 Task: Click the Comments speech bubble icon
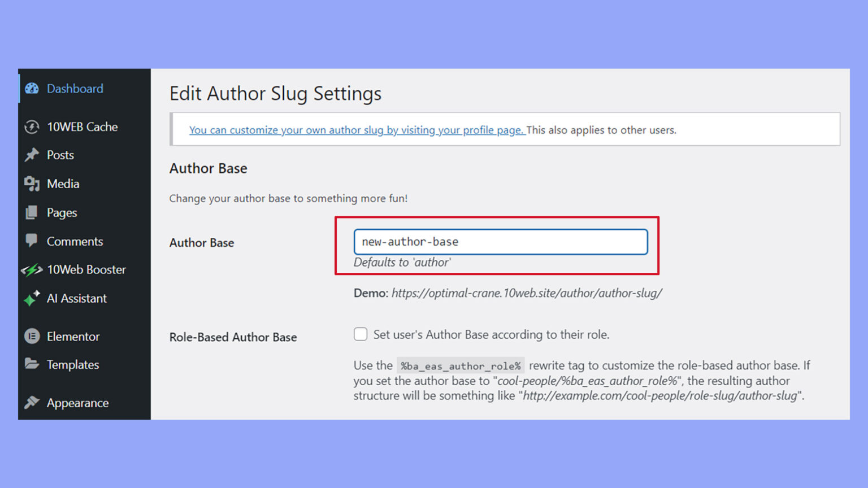pyautogui.click(x=33, y=241)
